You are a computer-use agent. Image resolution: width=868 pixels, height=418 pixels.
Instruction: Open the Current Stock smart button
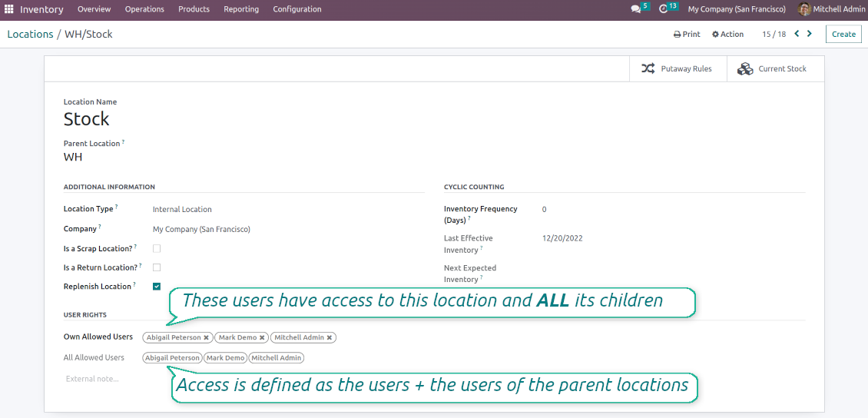[775, 69]
